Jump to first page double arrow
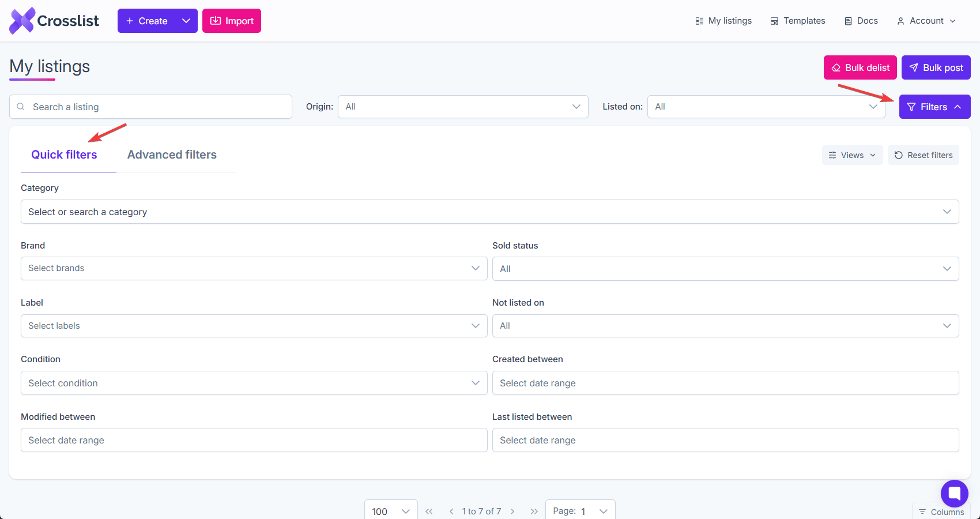This screenshot has width=980, height=519. (429, 512)
